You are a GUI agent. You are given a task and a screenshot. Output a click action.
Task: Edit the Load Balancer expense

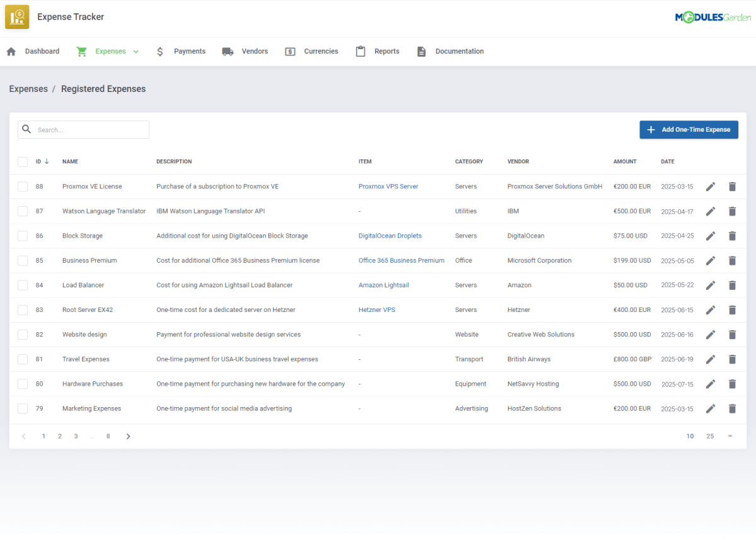pyautogui.click(x=711, y=285)
